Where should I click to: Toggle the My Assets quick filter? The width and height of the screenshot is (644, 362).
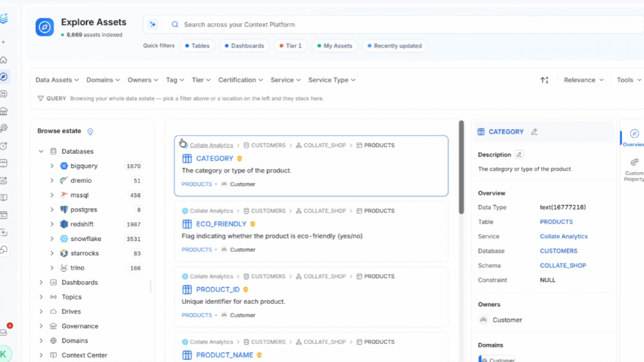tap(335, 46)
